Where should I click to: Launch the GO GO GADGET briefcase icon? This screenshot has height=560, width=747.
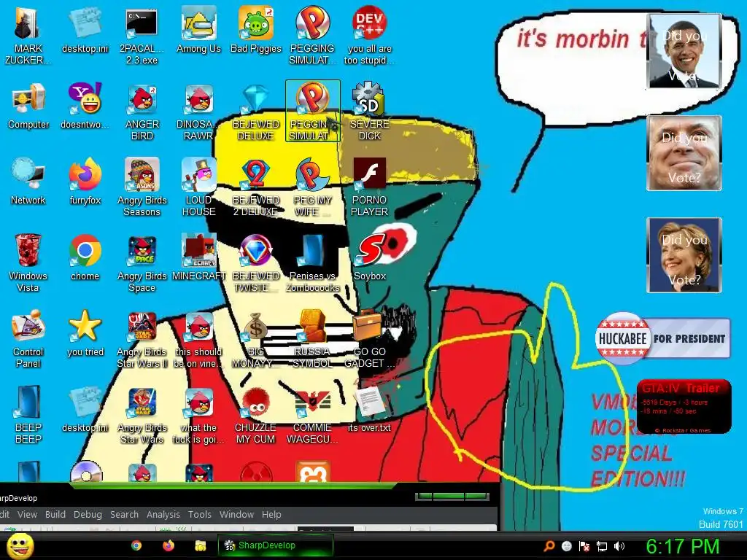coord(369,339)
